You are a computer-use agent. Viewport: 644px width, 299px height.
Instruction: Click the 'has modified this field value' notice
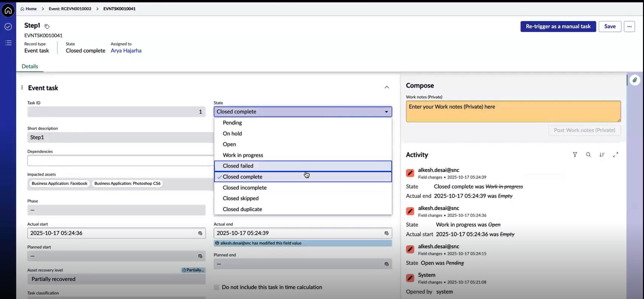coord(303,243)
